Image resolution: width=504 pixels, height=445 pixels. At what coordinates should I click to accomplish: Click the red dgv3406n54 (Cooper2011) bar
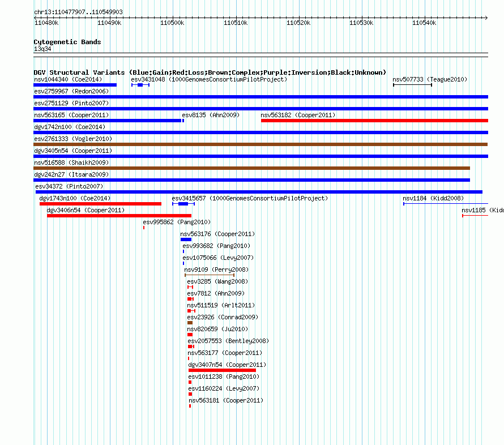[119, 216]
